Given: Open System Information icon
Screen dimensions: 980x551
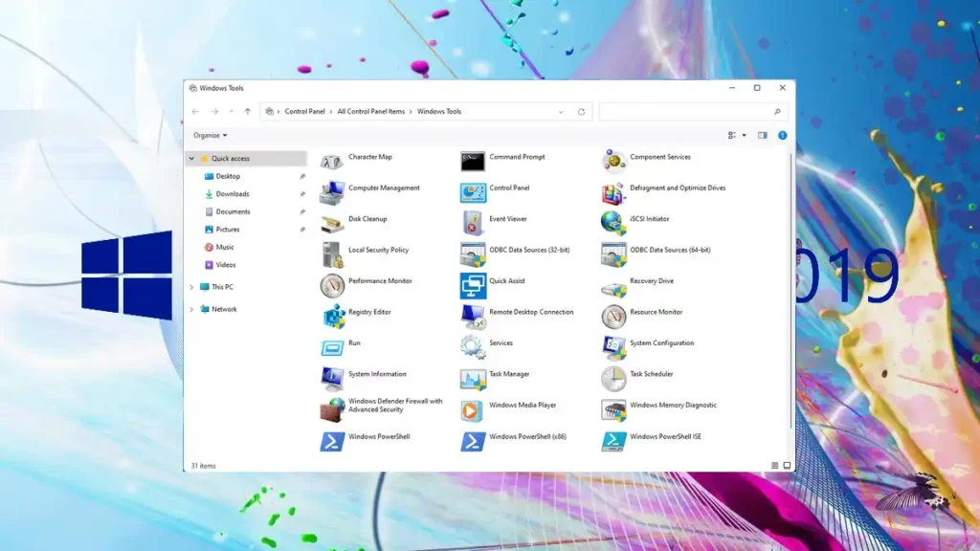Looking at the screenshot, I should pyautogui.click(x=332, y=379).
